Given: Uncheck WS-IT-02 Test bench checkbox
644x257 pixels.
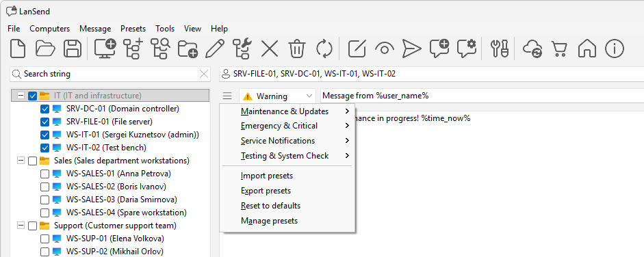Looking at the screenshot, I should click(44, 148).
